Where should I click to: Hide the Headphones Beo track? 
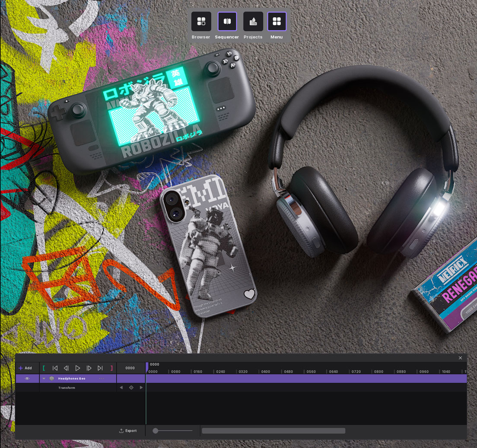(x=27, y=378)
